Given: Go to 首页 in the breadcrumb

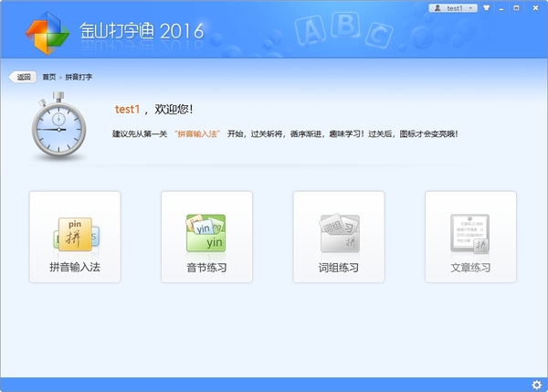Looking at the screenshot, I should 49,77.
